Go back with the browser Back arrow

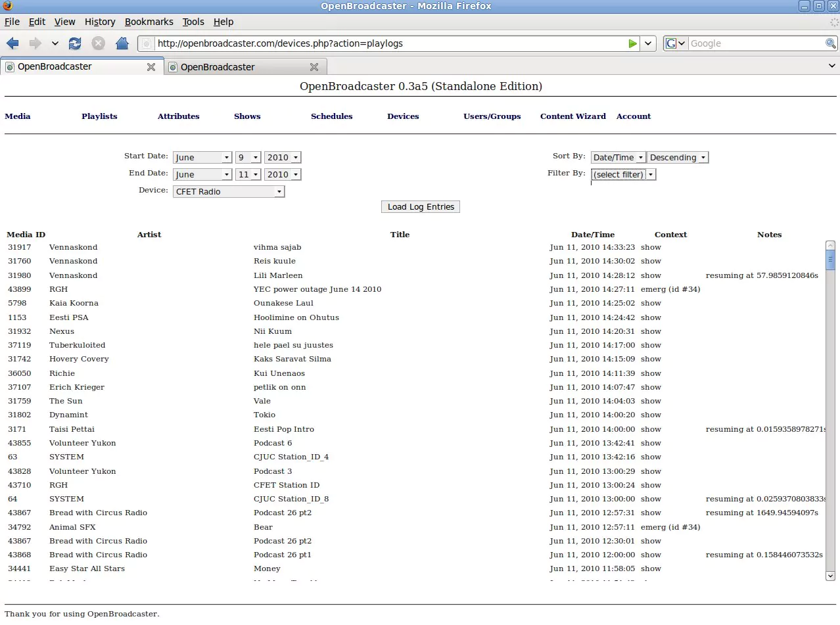pos(12,43)
